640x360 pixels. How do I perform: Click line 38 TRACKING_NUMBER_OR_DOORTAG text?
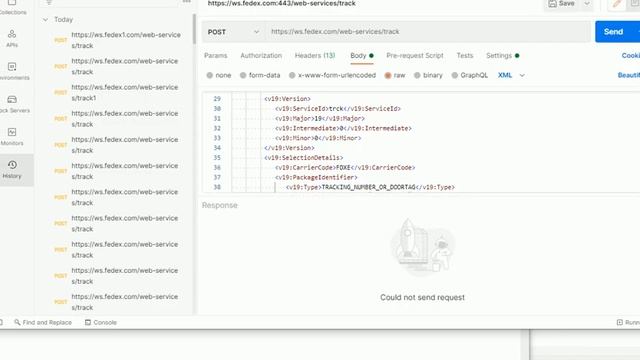tap(369, 187)
